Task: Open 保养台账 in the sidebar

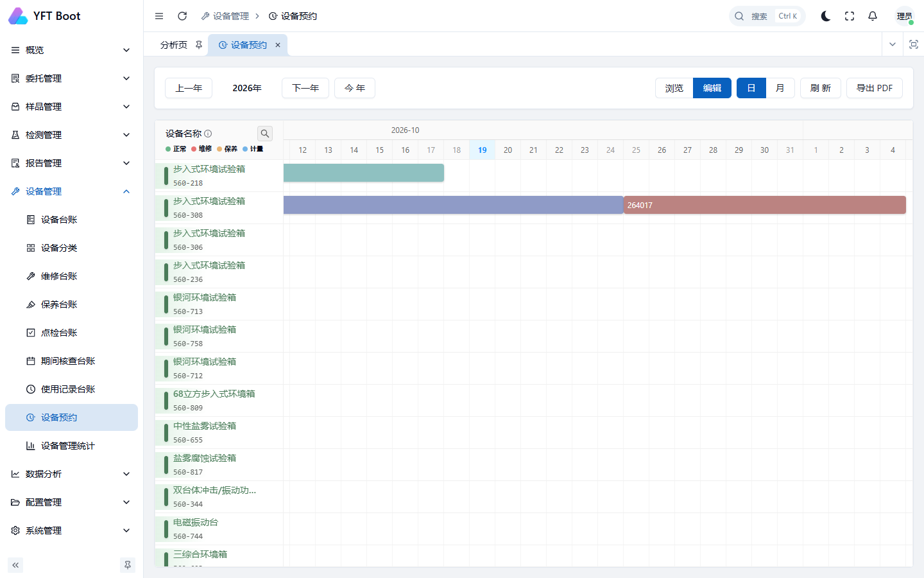Action: tap(71, 304)
